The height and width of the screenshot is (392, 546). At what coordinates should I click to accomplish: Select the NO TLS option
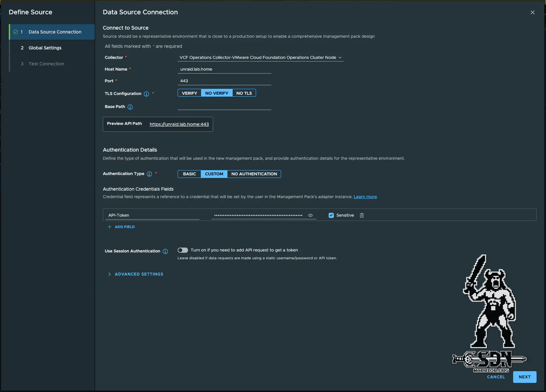coord(244,93)
